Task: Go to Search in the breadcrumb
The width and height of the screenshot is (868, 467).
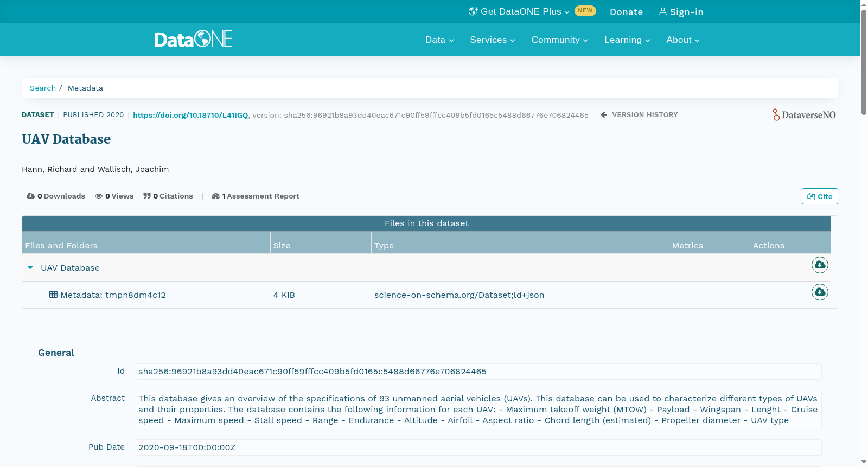Action: point(43,88)
